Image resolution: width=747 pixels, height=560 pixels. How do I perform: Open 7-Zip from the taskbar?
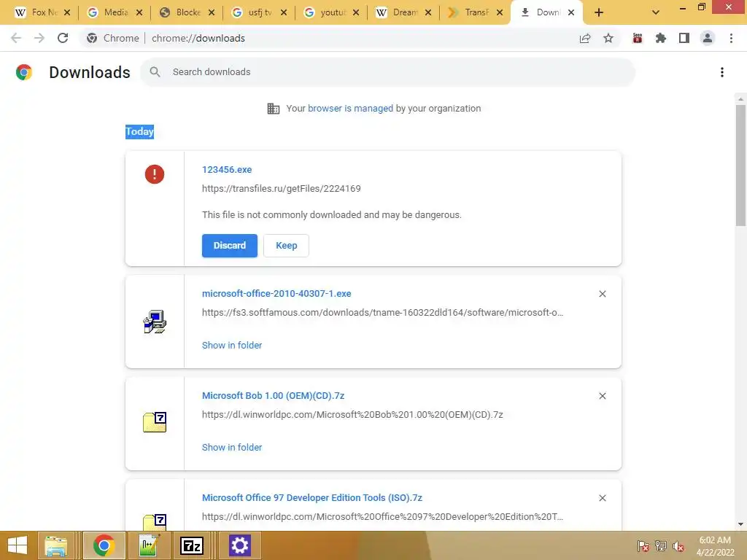click(x=192, y=545)
